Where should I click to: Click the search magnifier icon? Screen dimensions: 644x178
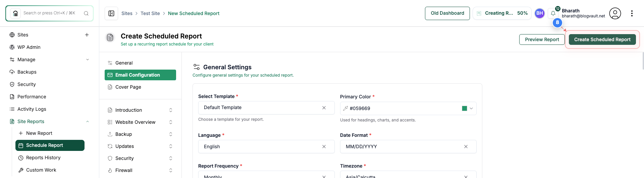pos(86,13)
